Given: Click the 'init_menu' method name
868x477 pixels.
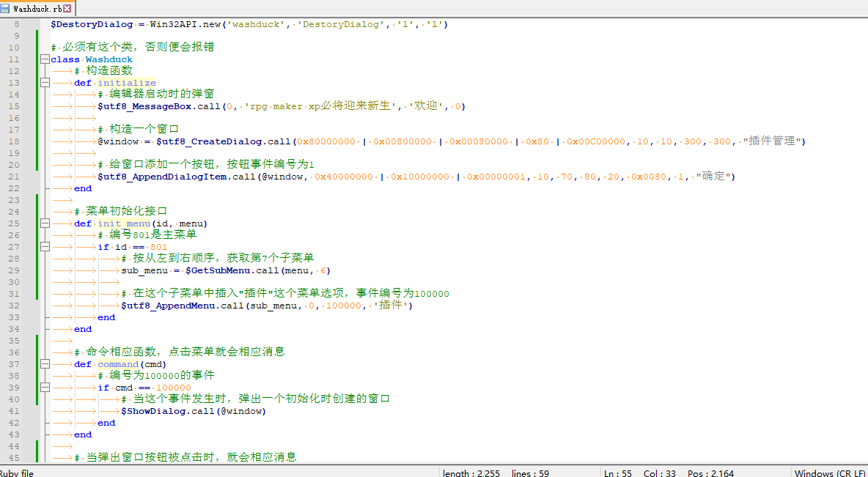Looking at the screenshot, I should click(124, 223).
